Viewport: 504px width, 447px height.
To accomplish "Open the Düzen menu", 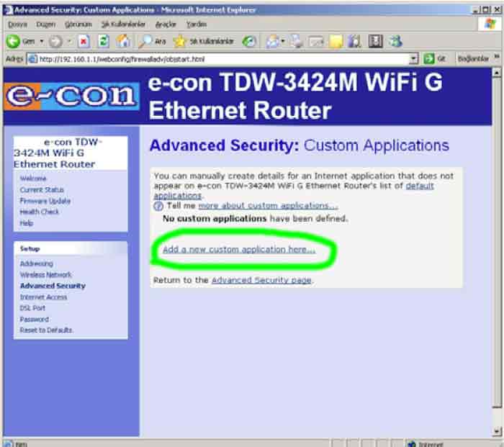I will tap(46, 24).
